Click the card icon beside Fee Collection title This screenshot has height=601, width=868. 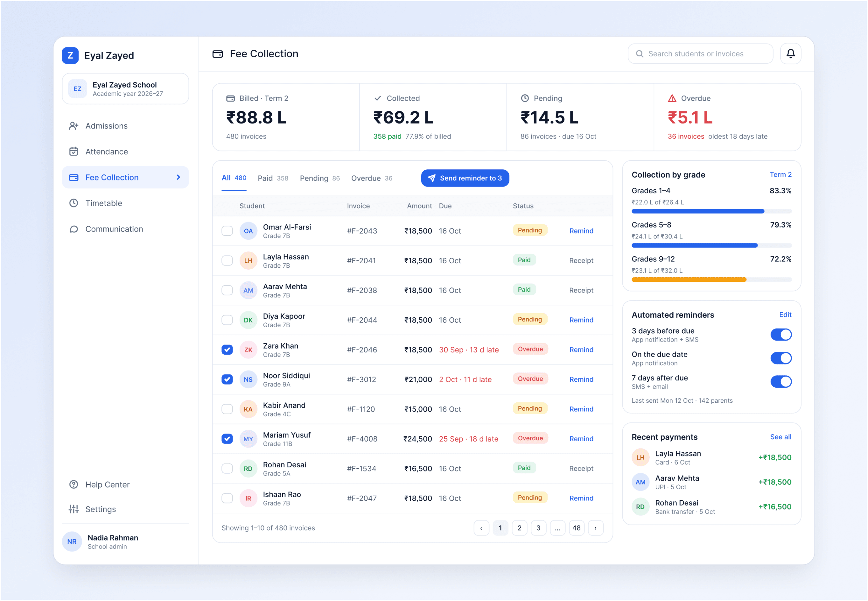click(x=218, y=54)
